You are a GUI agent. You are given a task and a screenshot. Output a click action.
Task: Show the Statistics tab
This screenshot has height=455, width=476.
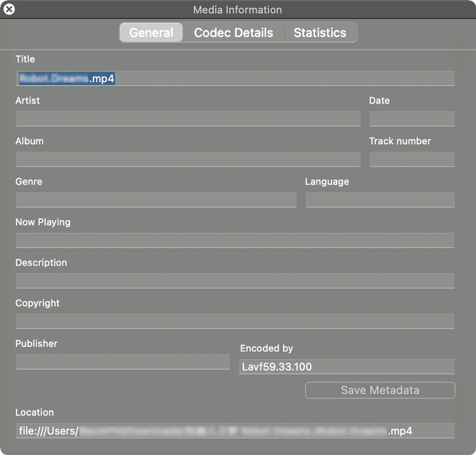click(x=320, y=33)
